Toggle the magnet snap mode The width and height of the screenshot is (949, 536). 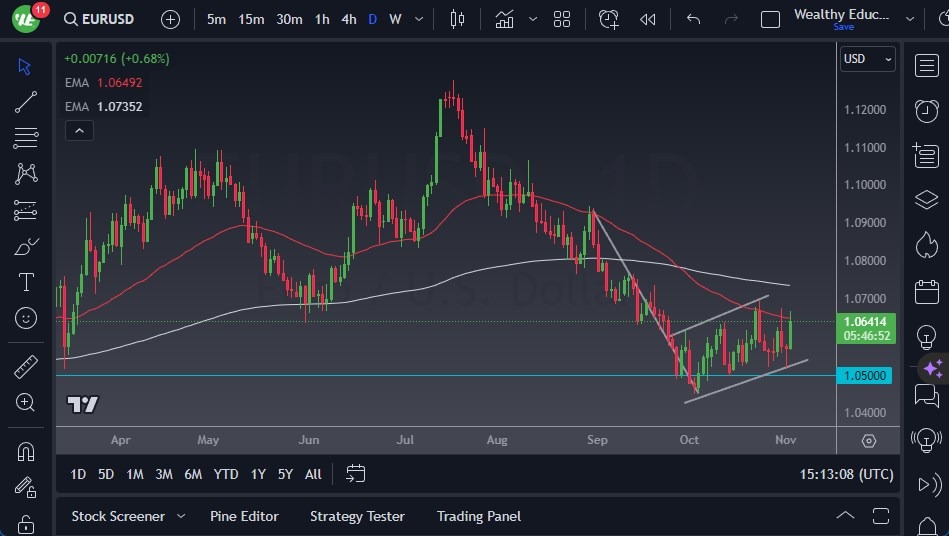click(26, 451)
